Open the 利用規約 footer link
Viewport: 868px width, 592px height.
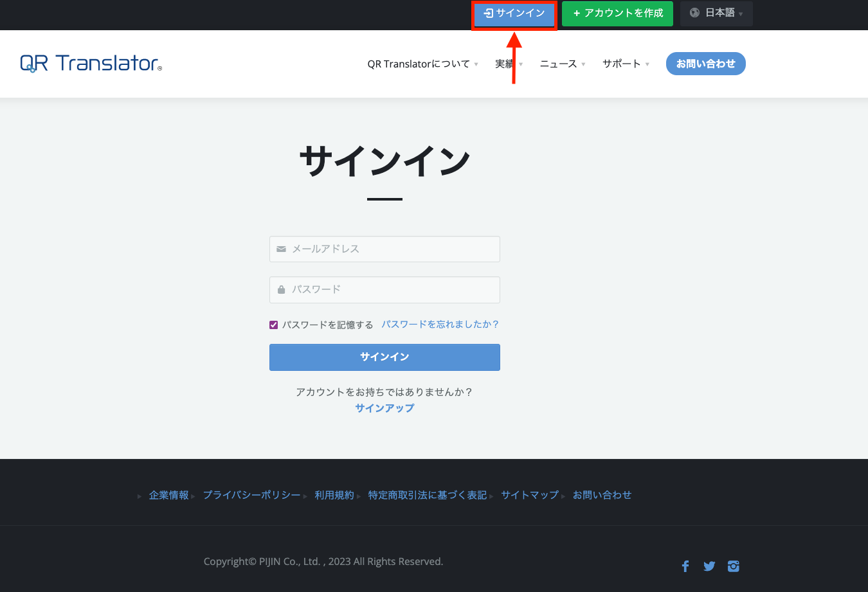coord(334,495)
